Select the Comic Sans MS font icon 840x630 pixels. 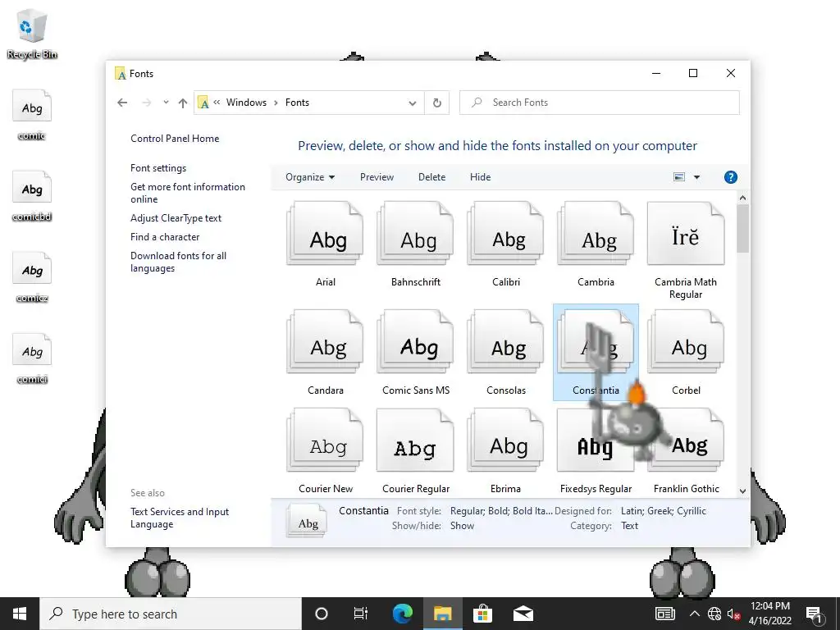[415, 342]
